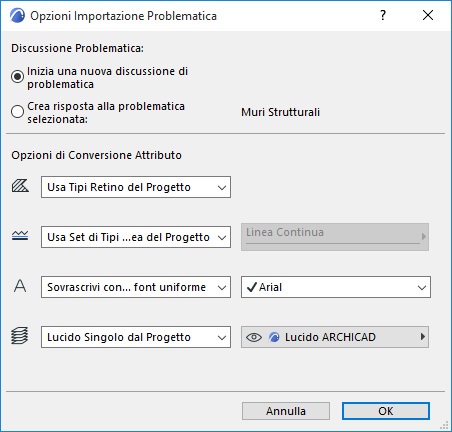Open the Lucido Singolo dal Progetto dropdown

pyautogui.click(x=136, y=337)
